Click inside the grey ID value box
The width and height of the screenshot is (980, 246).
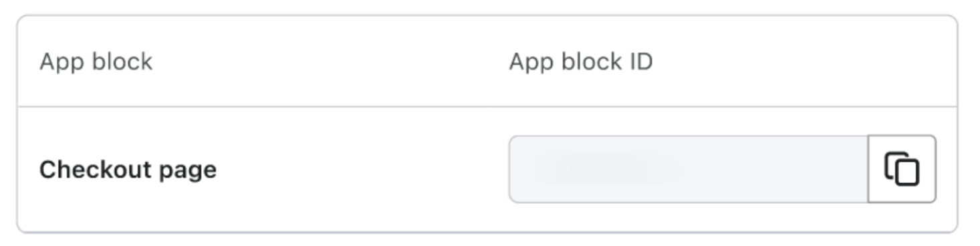689,169
